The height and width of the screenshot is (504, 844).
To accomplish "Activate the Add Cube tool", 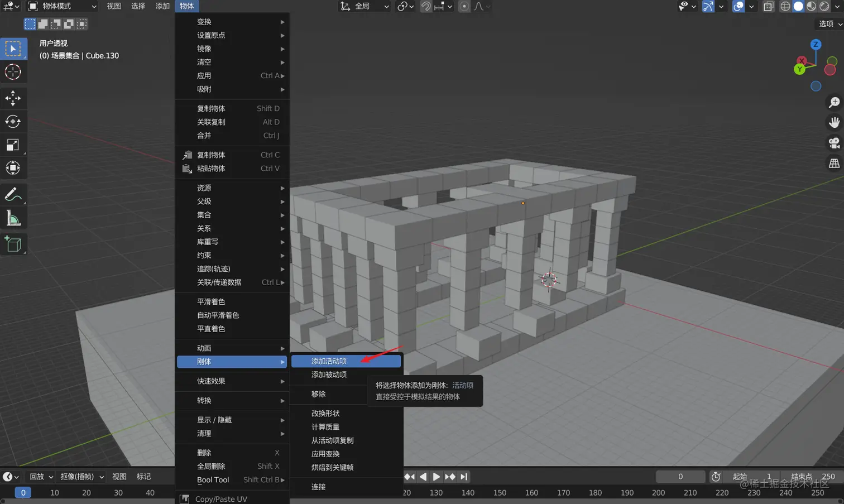I will coord(13,243).
